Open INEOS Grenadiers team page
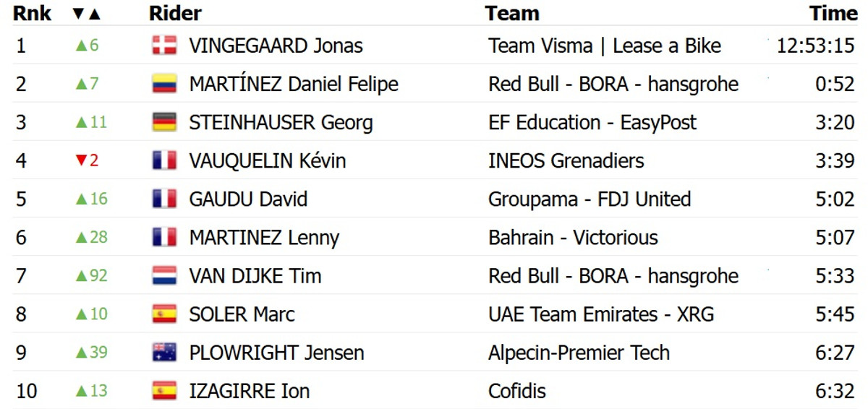The width and height of the screenshot is (868, 409). (566, 160)
